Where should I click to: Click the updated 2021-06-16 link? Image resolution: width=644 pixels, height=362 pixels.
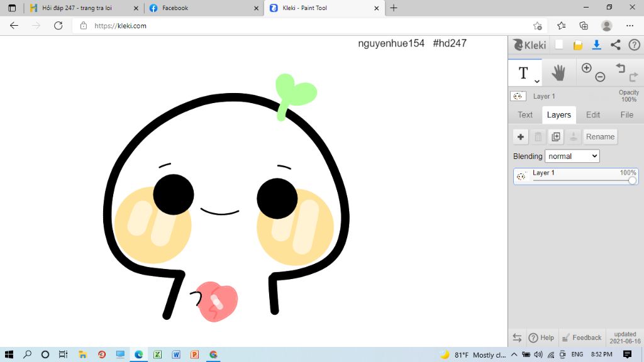pos(625,337)
